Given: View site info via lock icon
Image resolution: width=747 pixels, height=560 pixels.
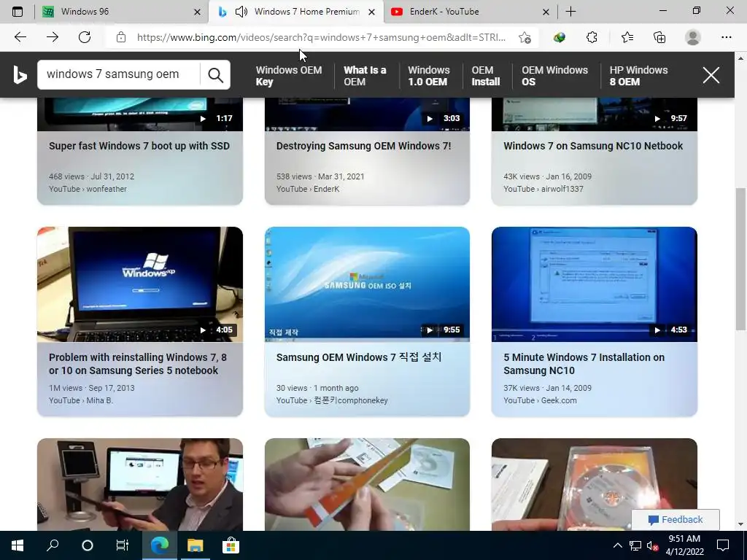Looking at the screenshot, I should 121,37.
